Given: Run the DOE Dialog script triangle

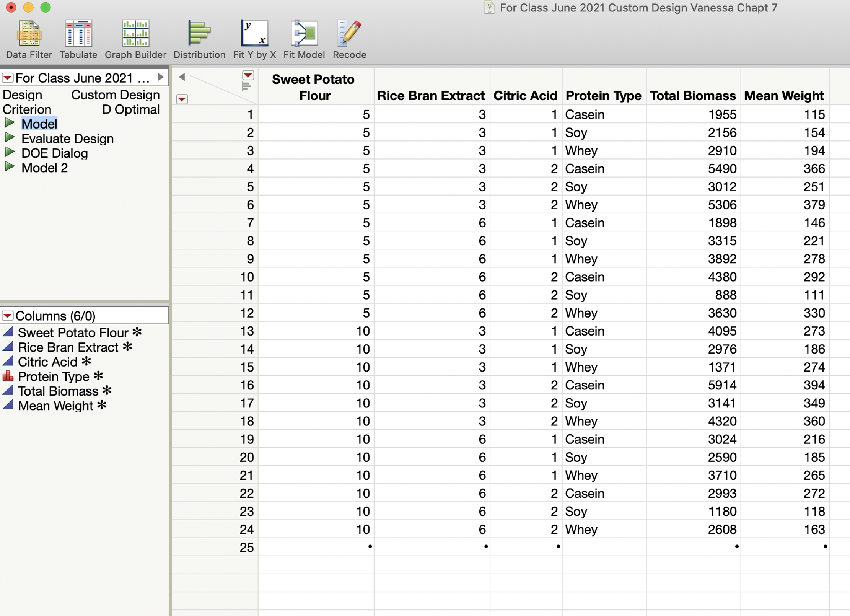Looking at the screenshot, I should [10, 152].
